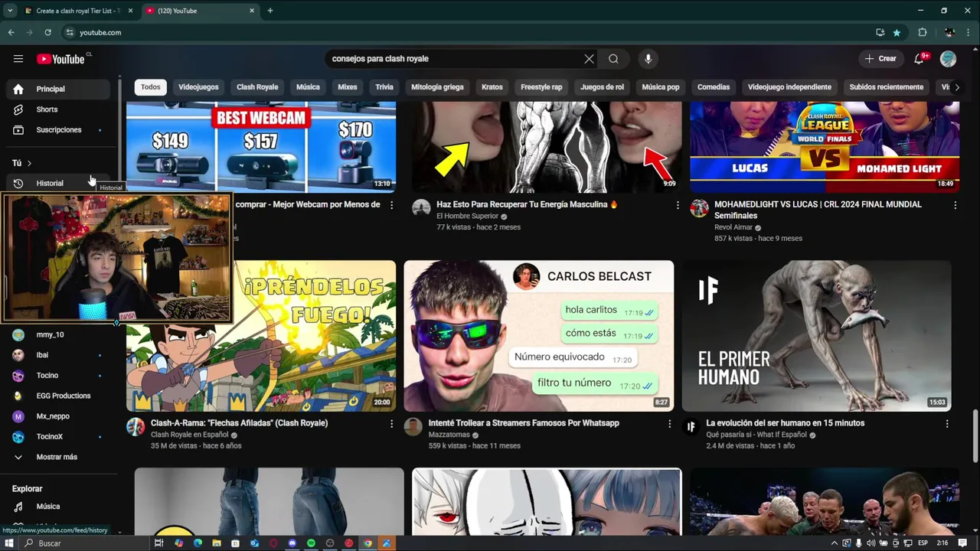Open the browser extensions puzzle icon

(x=923, y=33)
